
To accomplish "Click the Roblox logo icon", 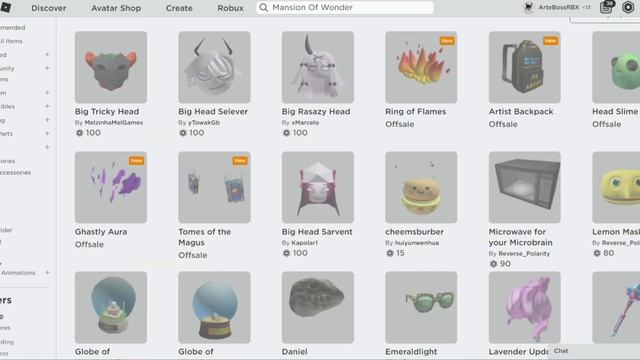I will (x=5, y=7).
